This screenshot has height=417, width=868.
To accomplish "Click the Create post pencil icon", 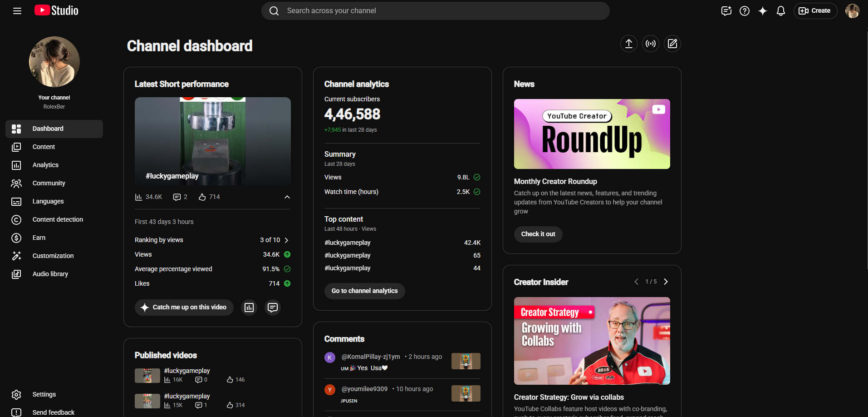I will point(672,44).
